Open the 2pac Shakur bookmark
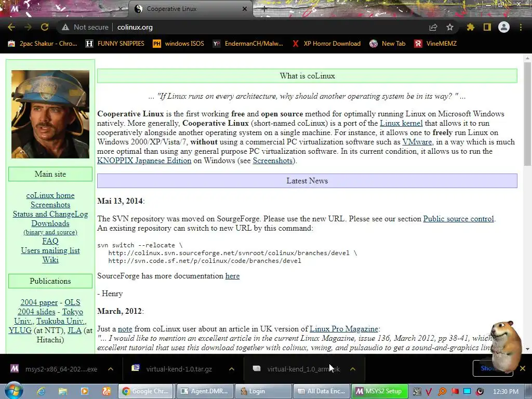Viewport: 532px width, 399px height. [x=43, y=44]
